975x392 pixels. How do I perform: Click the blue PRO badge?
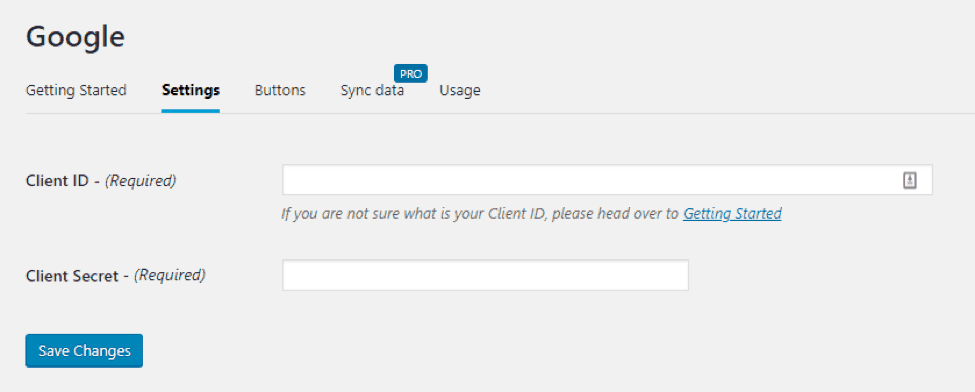[411, 73]
